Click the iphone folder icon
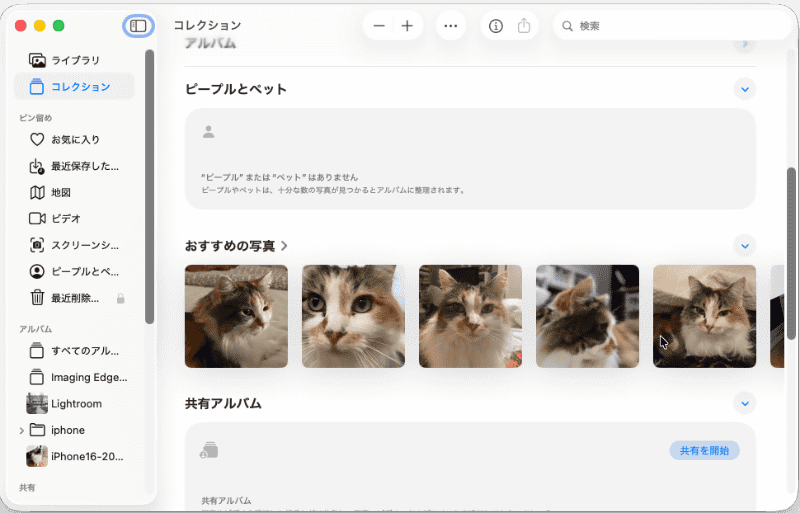The image size is (800, 513). click(37, 430)
